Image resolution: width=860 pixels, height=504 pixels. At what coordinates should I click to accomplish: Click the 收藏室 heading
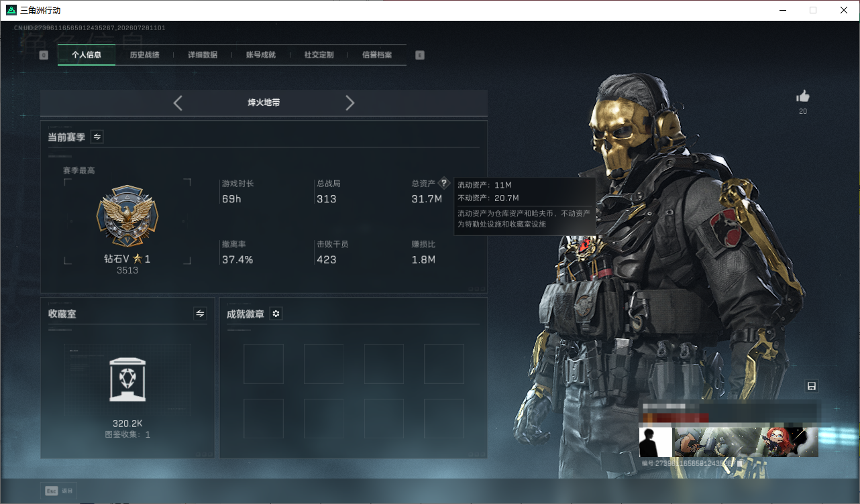pyautogui.click(x=62, y=314)
